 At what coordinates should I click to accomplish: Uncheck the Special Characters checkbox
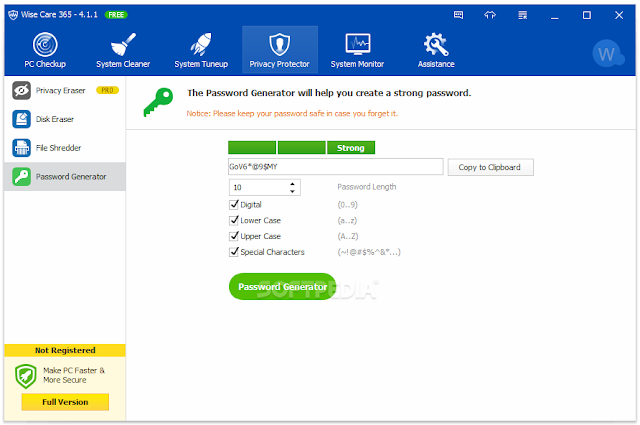234,252
